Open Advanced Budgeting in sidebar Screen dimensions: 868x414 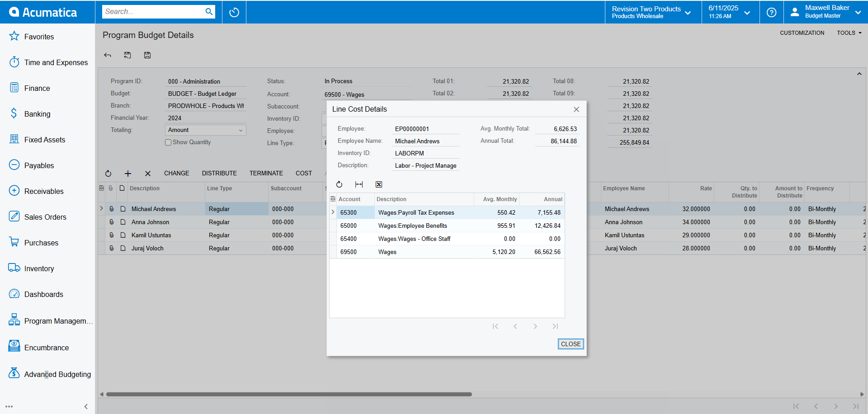(x=57, y=374)
